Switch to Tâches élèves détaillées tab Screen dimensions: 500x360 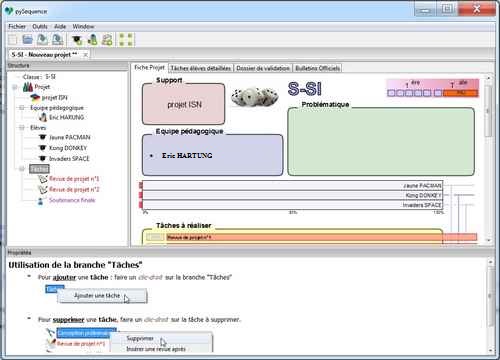tap(201, 68)
